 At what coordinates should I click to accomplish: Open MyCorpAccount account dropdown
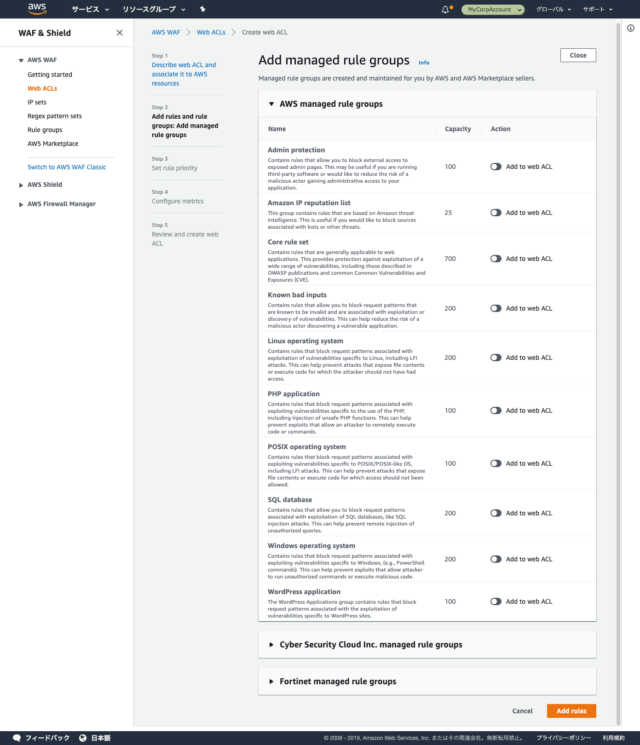493,10
